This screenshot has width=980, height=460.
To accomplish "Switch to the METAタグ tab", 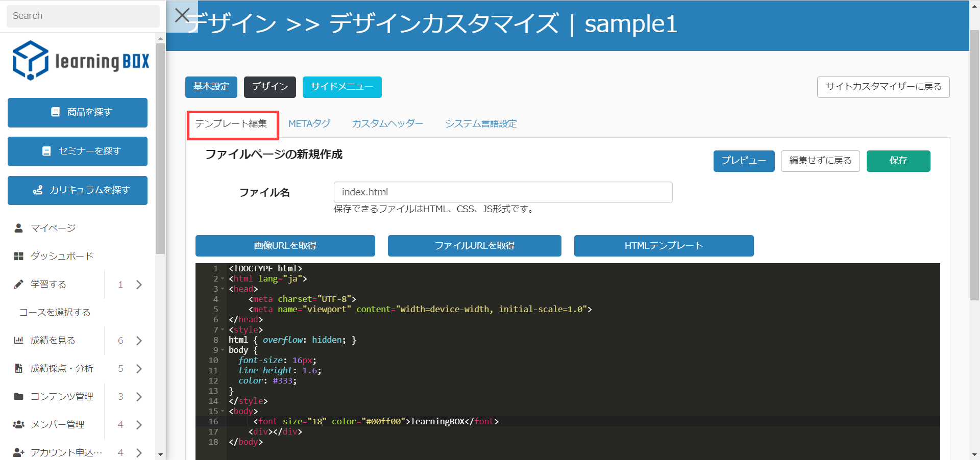I will point(309,124).
